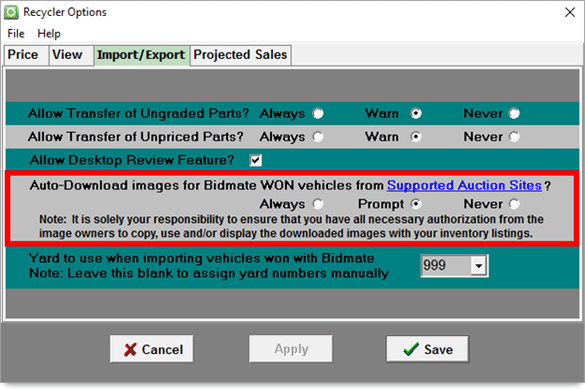Screen dimensions: 585x391
Task: Choose Never for Auto-Download images
Action: 514,204
